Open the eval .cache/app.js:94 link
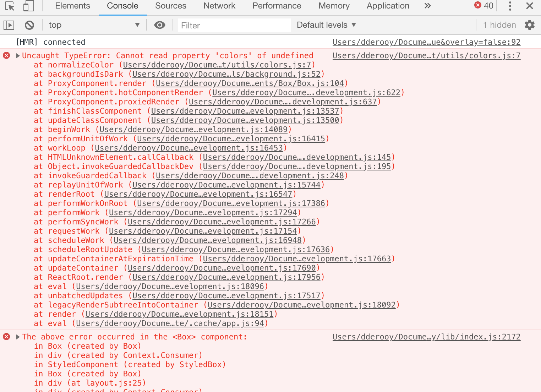The image size is (541, 392). point(170,323)
